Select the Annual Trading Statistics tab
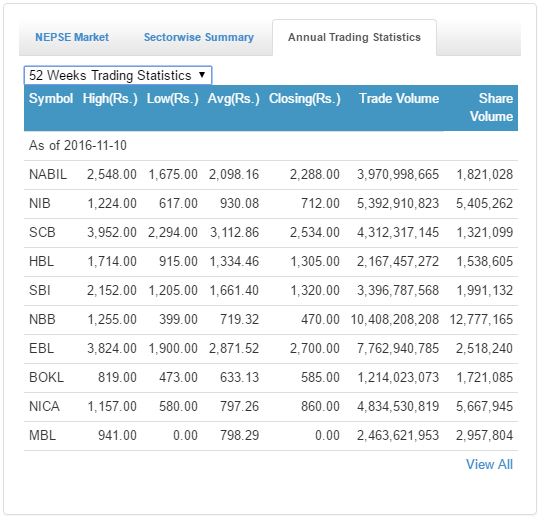Viewport: 546px width, 523px height. (x=354, y=37)
